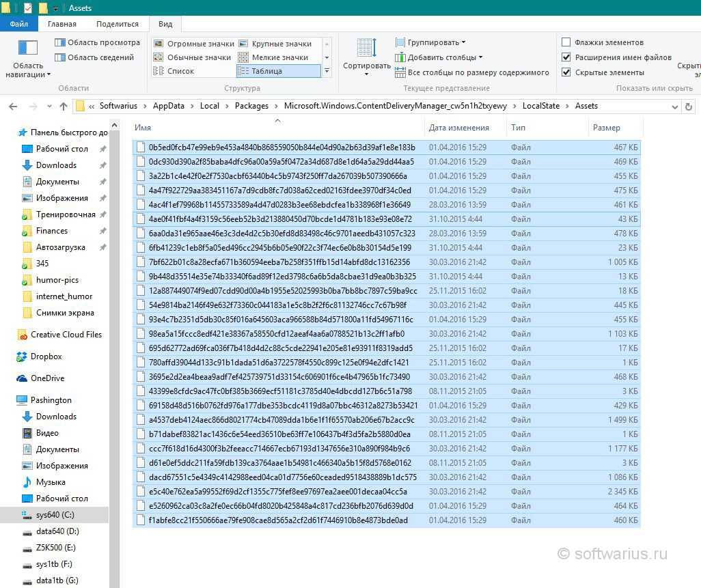Select Dropbox in the navigation sidebar

click(46, 356)
